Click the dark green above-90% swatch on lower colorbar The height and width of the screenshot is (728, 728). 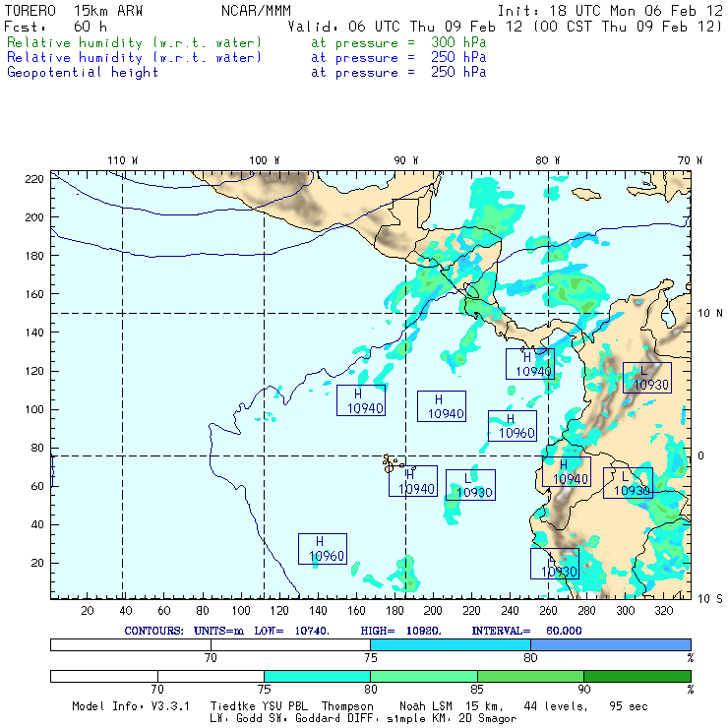tap(637, 676)
